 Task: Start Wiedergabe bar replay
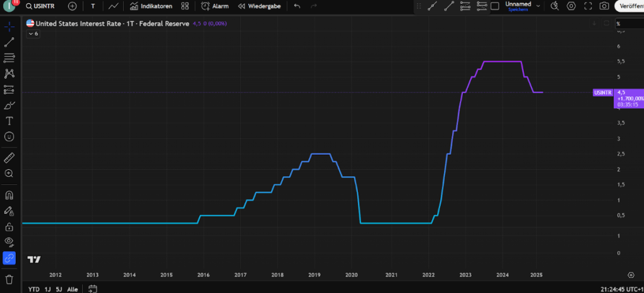pos(259,6)
